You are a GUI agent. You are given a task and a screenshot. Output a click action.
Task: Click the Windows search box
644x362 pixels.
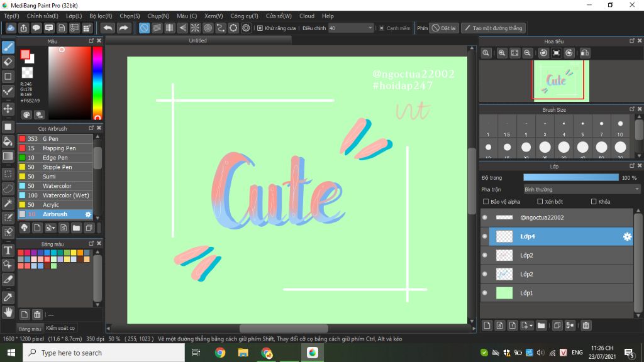(104, 353)
